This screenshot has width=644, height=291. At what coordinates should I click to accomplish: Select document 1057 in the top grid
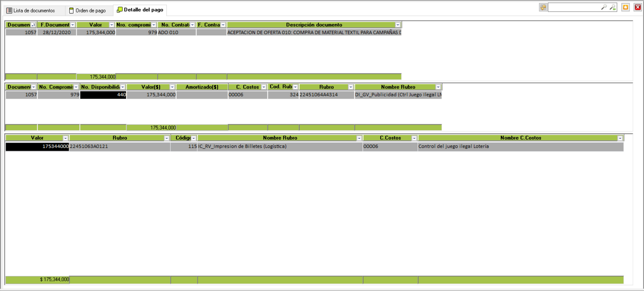[x=21, y=33]
